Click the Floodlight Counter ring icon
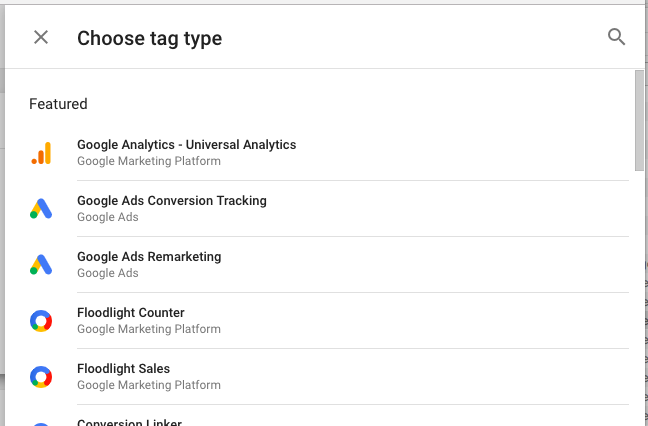Screen dimensions: 648x426 pos(41,321)
